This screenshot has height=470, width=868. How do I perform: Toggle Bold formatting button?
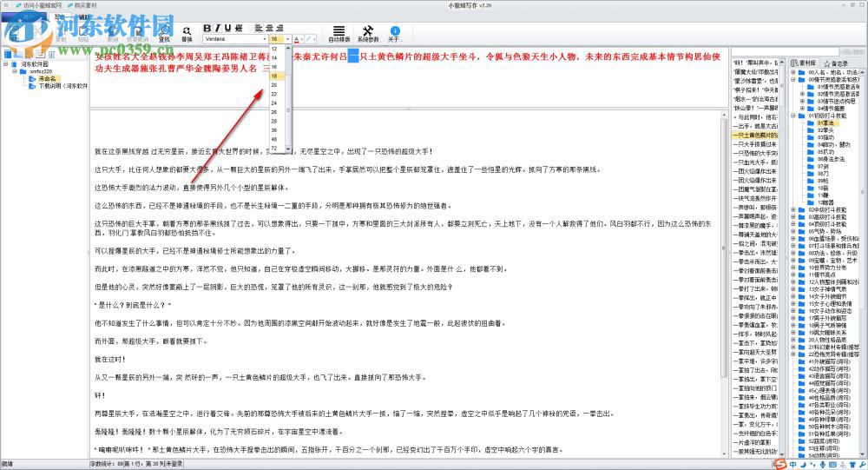tap(207, 29)
